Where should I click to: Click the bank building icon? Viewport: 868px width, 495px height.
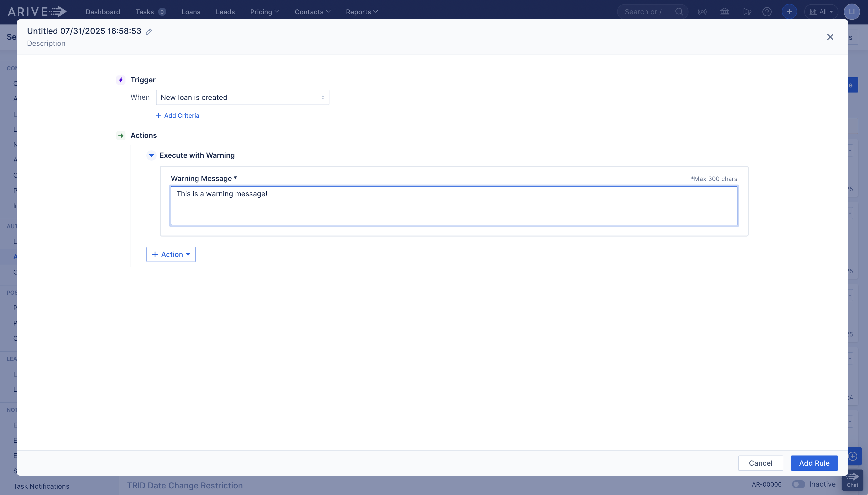coord(724,12)
